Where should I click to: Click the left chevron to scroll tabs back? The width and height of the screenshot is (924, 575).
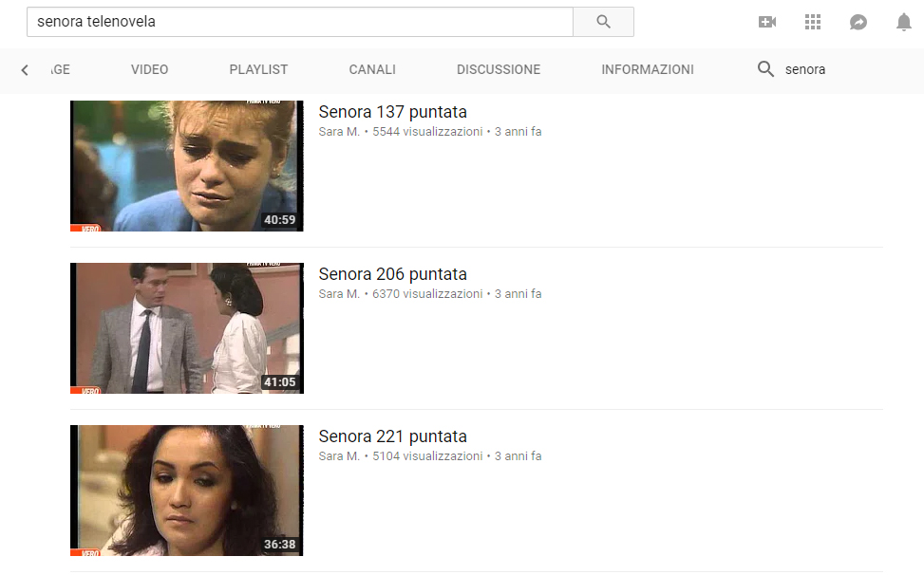(24, 70)
